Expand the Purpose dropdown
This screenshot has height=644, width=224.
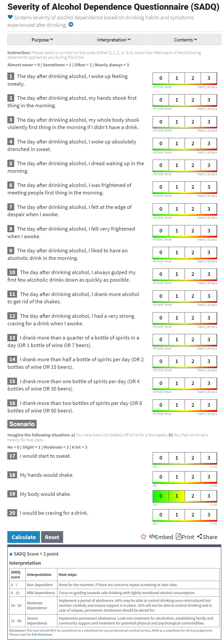pos(42,40)
